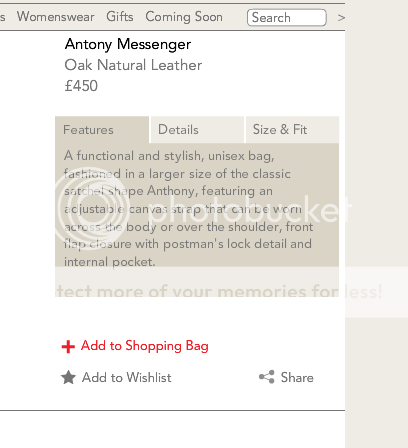Click the red plus icon
The width and height of the screenshot is (408, 448).
point(68,347)
